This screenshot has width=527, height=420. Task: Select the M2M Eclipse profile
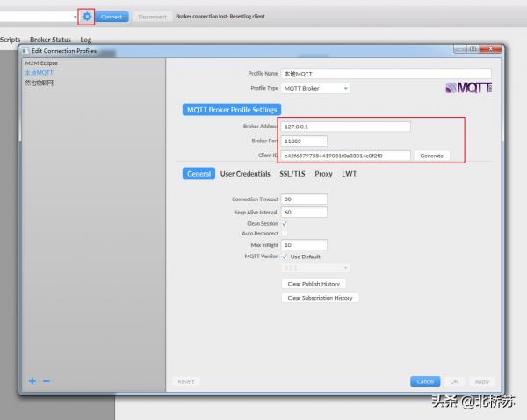click(41, 63)
